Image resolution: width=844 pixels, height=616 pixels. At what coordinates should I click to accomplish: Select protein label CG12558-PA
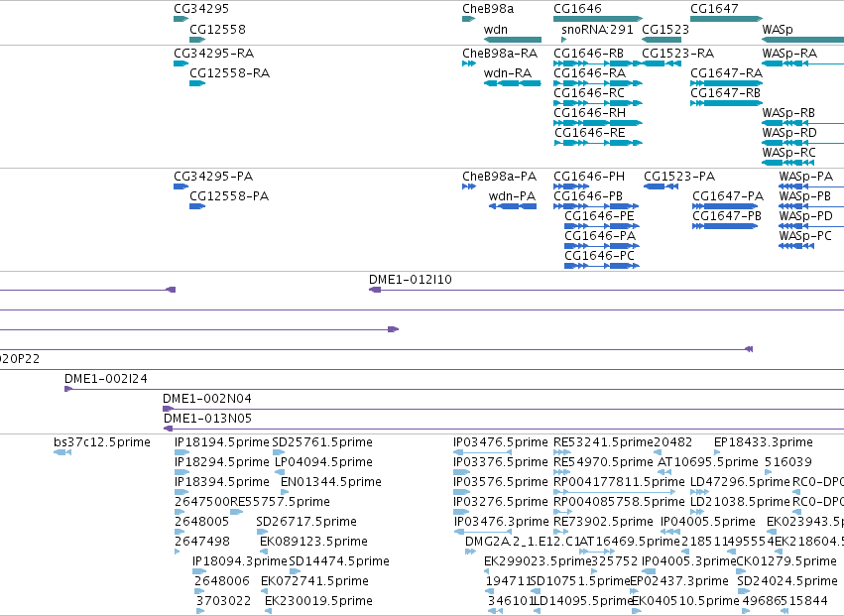coord(229,196)
